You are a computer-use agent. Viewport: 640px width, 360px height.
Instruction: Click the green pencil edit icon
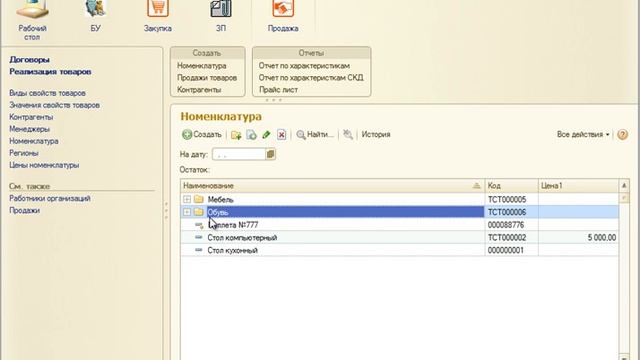[266, 135]
